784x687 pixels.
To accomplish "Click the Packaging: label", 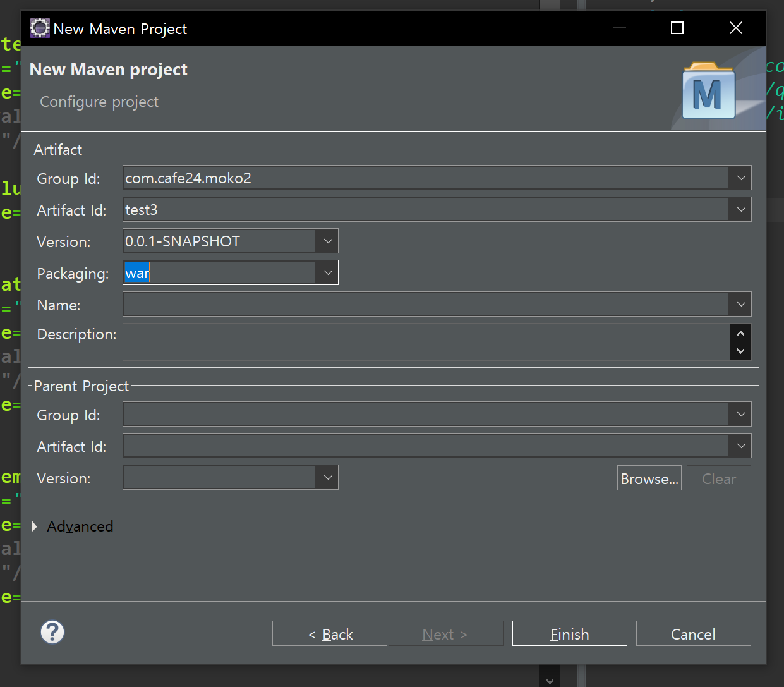I will [x=73, y=274].
